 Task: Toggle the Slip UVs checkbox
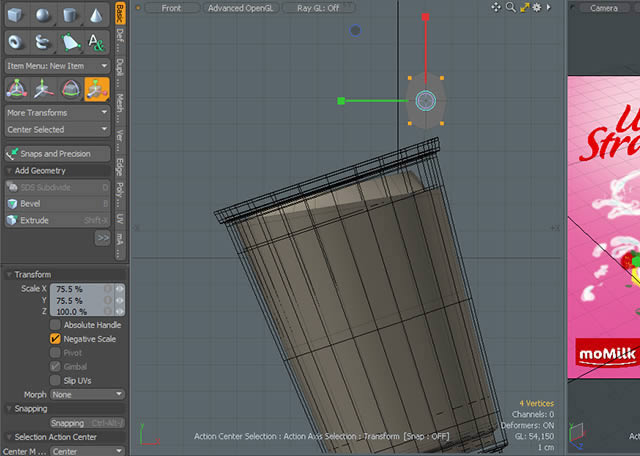[x=55, y=381]
